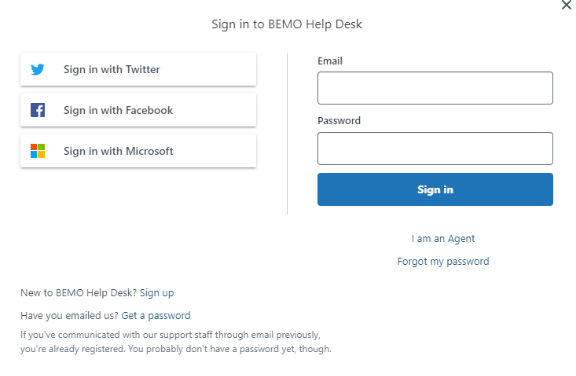Image resolution: width=576 pixels, height=376 pixels.
Task: Submit with the blue Sign in button
Action: pos(435,189)
